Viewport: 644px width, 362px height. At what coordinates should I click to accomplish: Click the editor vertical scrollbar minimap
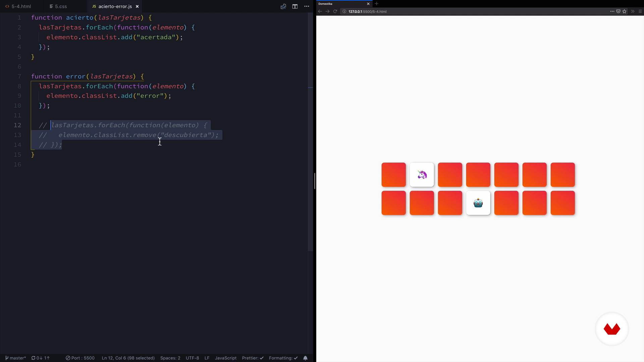pyautogui.click(x=310, y=132)
